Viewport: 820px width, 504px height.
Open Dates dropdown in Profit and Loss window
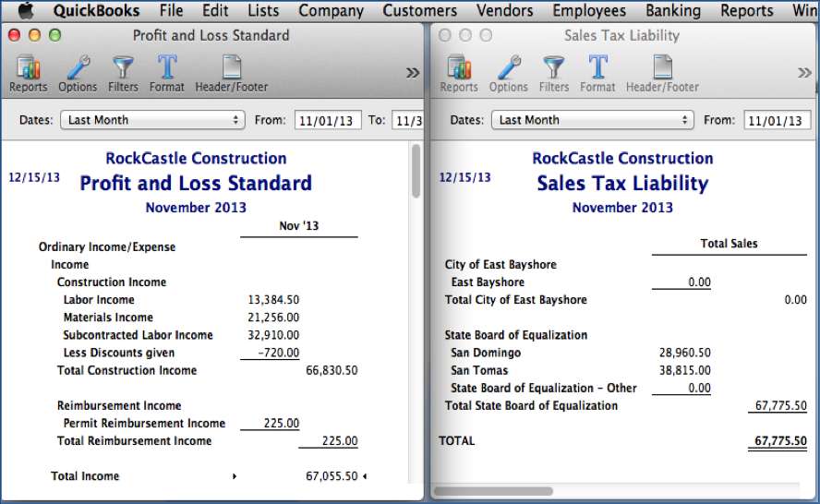tap(152, 120)
